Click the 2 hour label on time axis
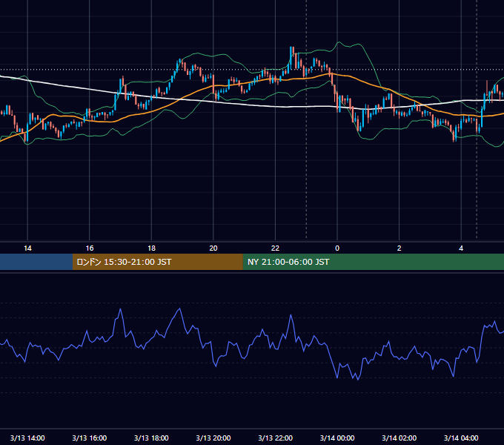 399,248
